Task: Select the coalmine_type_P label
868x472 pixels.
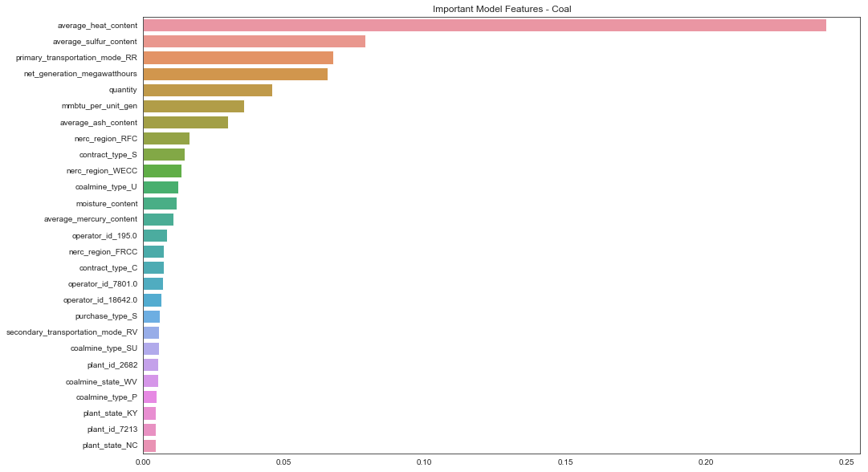Action: (107, 397)
